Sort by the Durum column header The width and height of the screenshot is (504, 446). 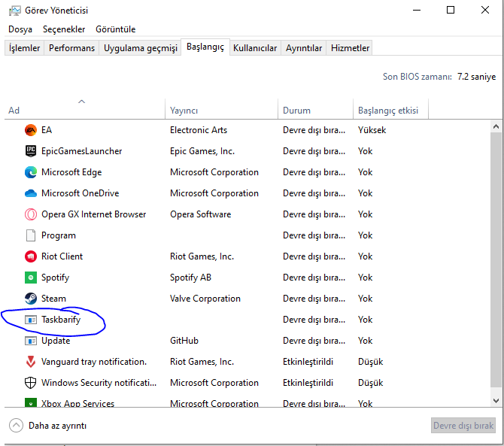[x=315, y=109]
